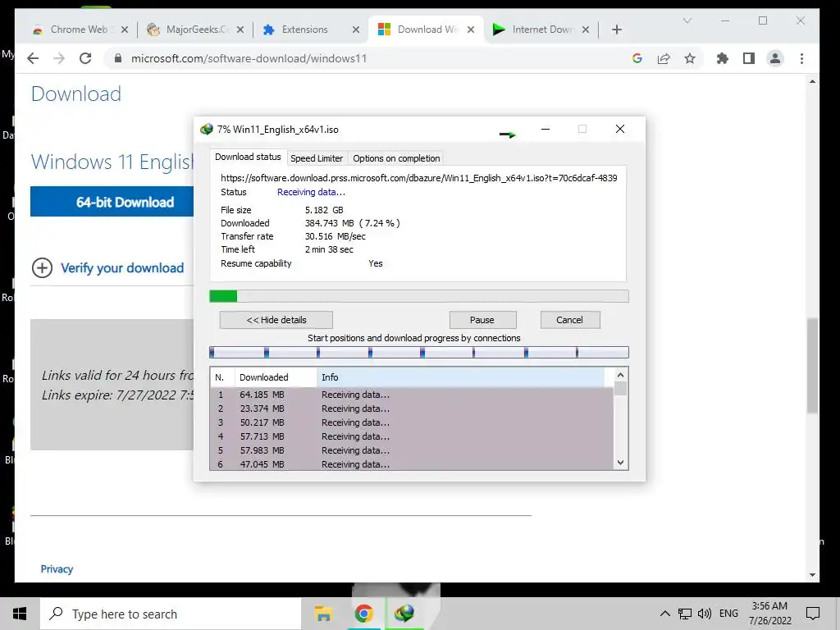Click the ENG language indicator

pos(728,614)
